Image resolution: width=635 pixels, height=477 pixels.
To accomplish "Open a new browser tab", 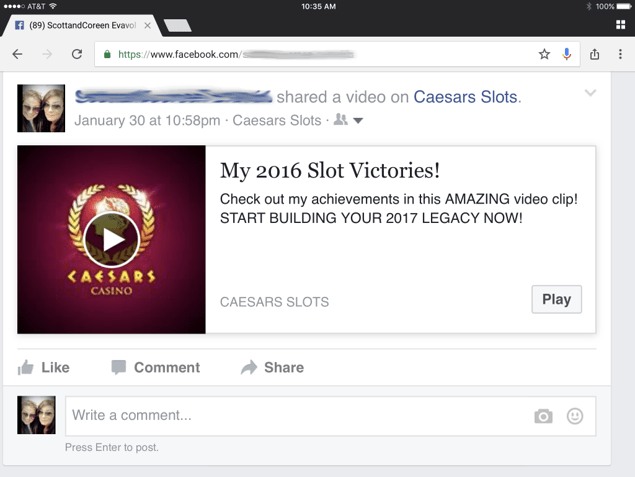I will 177,25.
